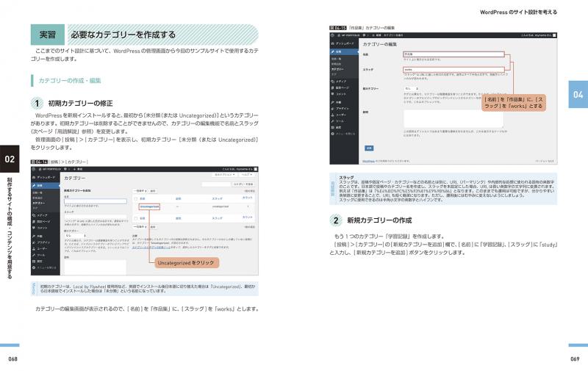Viewport: 588px width, 371px height.
Task: Open parent category dropdown on category edit page
Action: coord(412,89)
